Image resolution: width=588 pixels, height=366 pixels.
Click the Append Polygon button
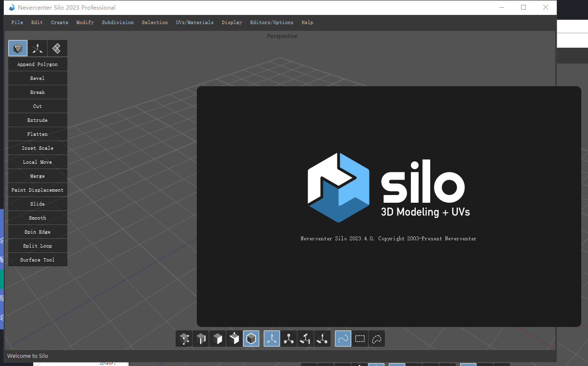click(x=38, y=65)
